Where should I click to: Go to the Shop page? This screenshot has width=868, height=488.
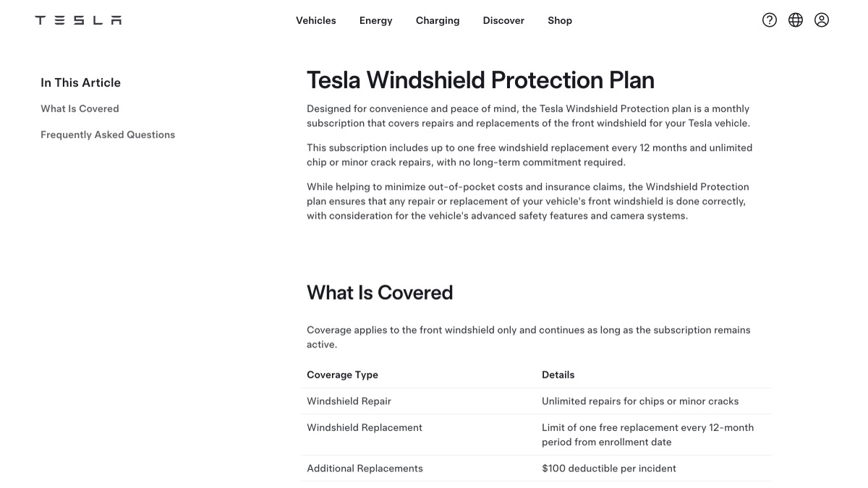click(x=560, y=20)
